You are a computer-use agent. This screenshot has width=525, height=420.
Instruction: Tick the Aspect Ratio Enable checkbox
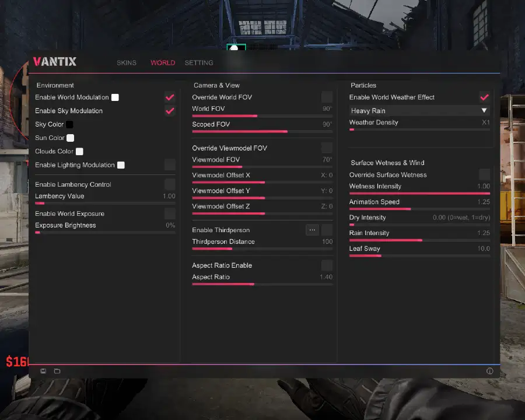pyautogui.click(x=327, y=265)
